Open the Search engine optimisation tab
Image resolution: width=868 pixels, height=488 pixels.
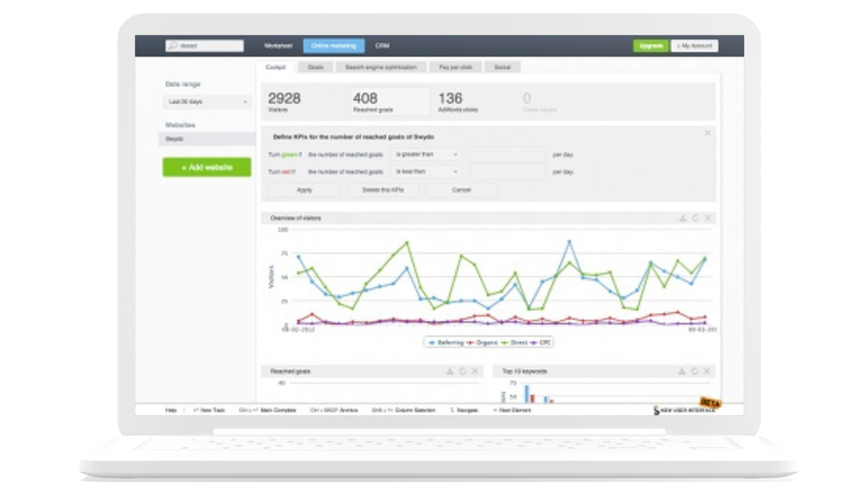click(381, 67)
